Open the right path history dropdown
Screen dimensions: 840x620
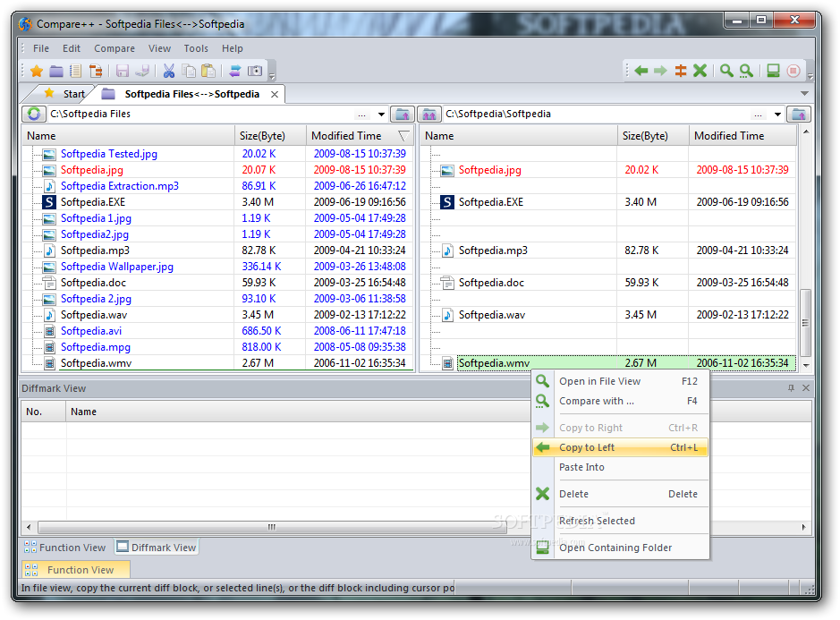click(777, 115)
